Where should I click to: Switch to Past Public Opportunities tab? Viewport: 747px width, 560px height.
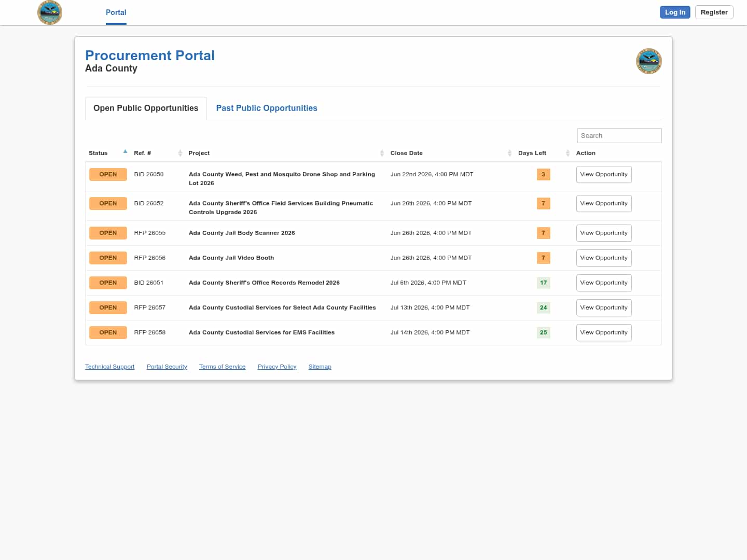click(267, 108)
